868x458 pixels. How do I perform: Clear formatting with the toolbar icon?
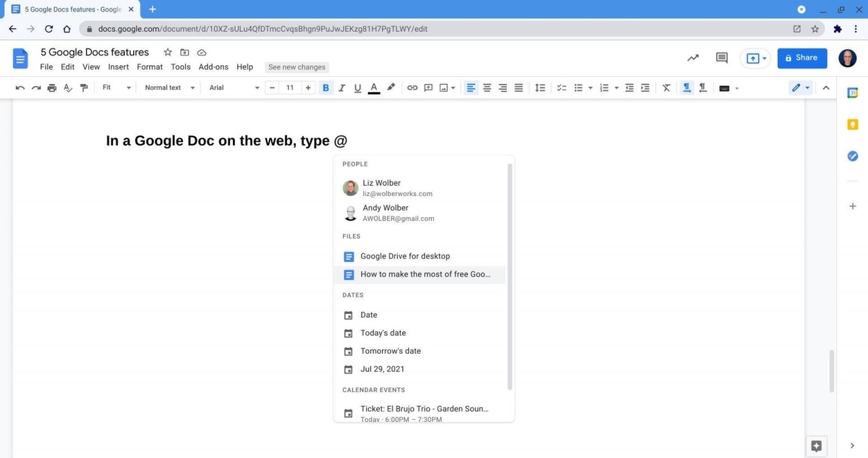tap(665, 88)
